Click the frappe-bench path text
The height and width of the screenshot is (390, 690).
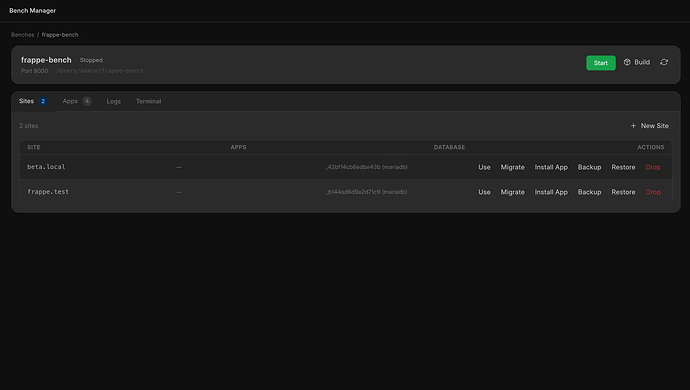tap(99, 71)
